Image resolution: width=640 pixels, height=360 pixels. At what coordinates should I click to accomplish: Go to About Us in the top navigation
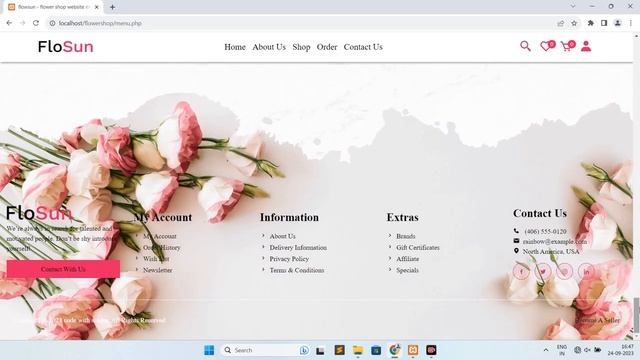coord(269,47)
